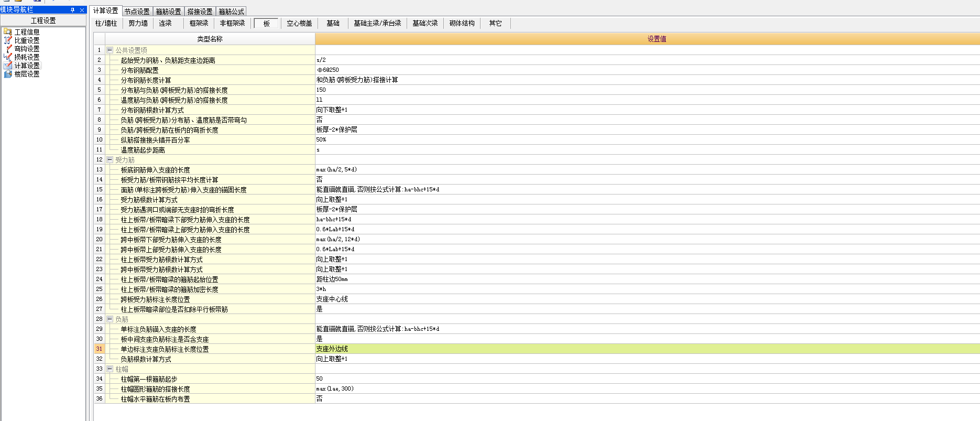The width and height of the screenshot is (980, 421).
Task: Select row 分布钢筋长度计算 name cell
Action: pos(210,80)
